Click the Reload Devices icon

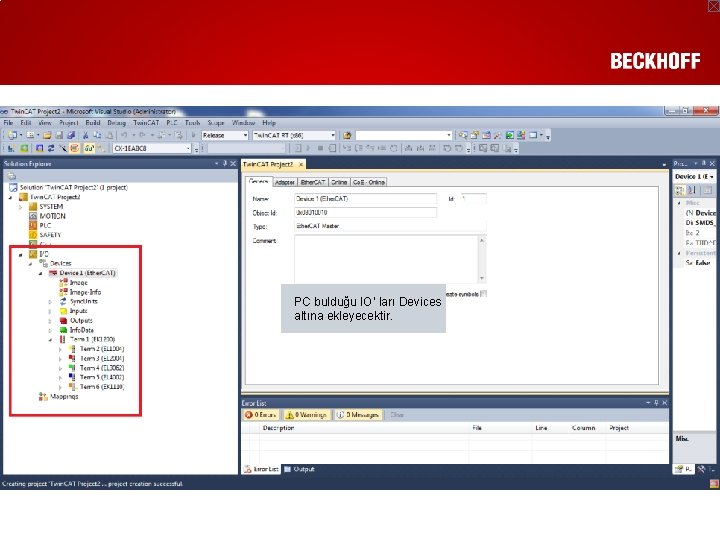(x=51, y=148)
